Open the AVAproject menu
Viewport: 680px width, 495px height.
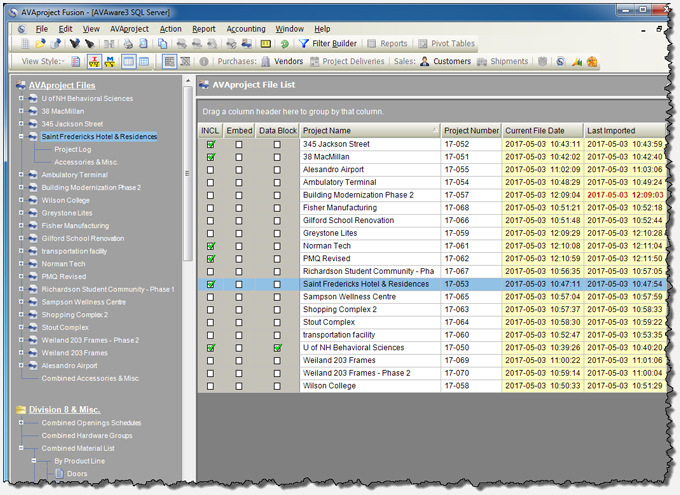(x=129, y=29)
